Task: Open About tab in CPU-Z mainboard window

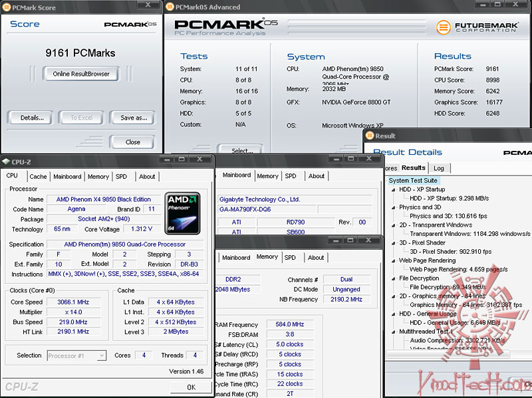Action: pos(317,176)
